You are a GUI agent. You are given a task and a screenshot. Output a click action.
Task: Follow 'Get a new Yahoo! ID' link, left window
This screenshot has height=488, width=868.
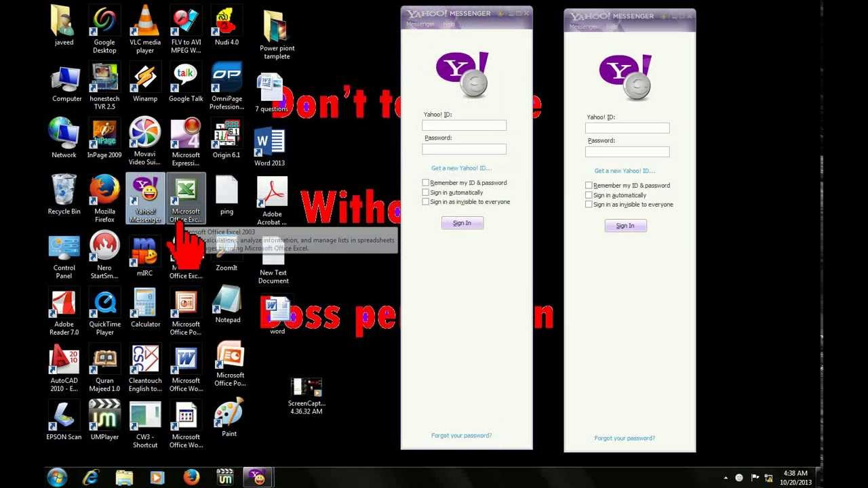[x=461, y=168]
